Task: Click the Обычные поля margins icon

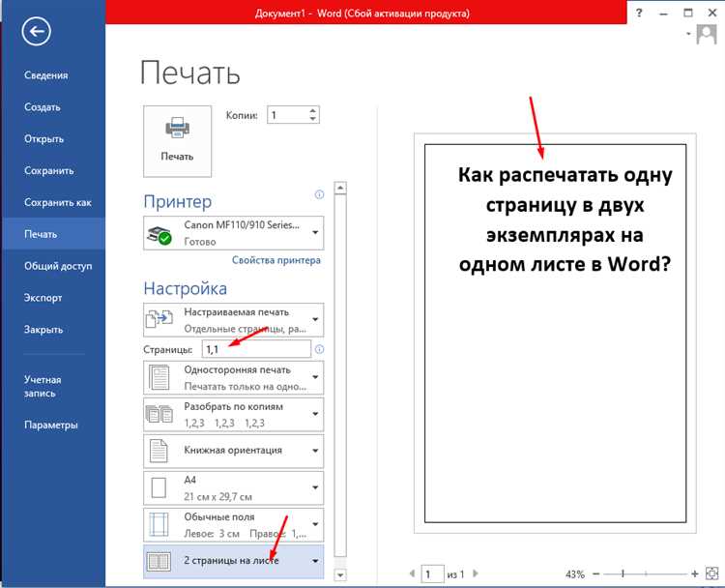Action: coord(159,524)
